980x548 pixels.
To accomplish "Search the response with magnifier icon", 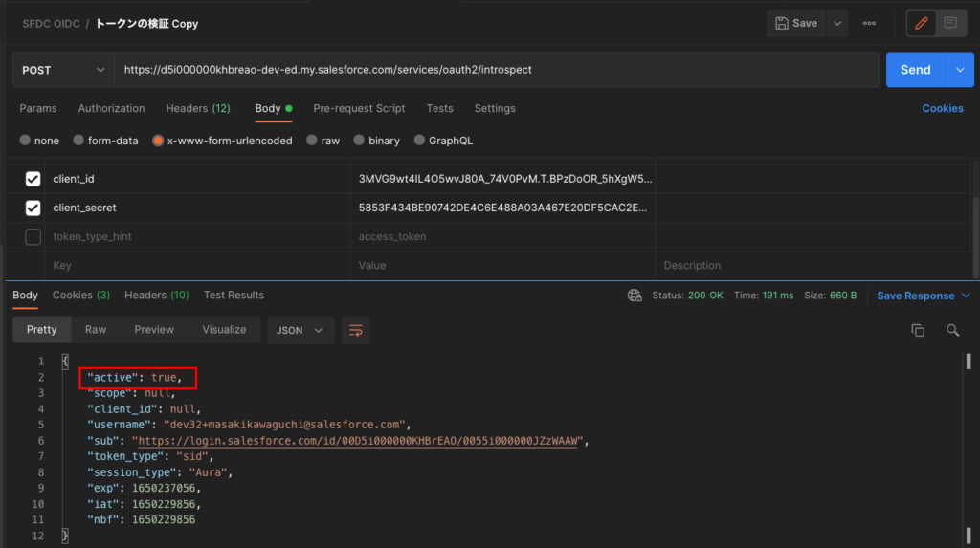I will point(952,330).
